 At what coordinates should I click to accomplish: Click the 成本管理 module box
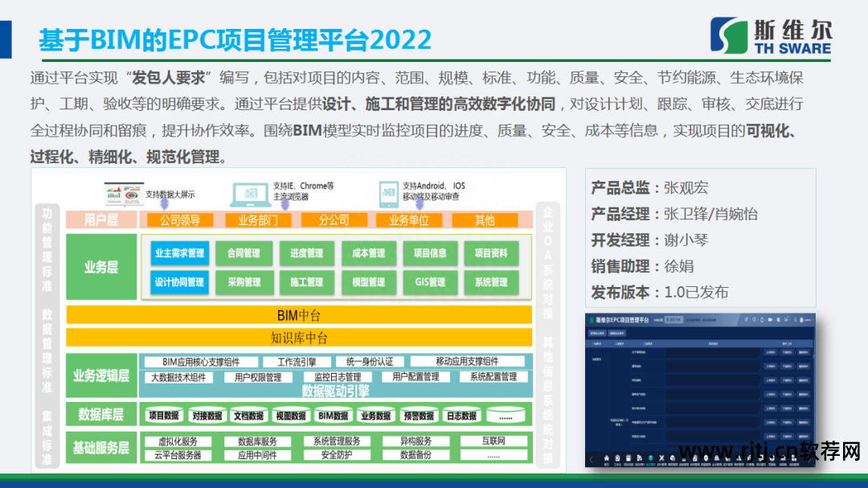[368, 253]
